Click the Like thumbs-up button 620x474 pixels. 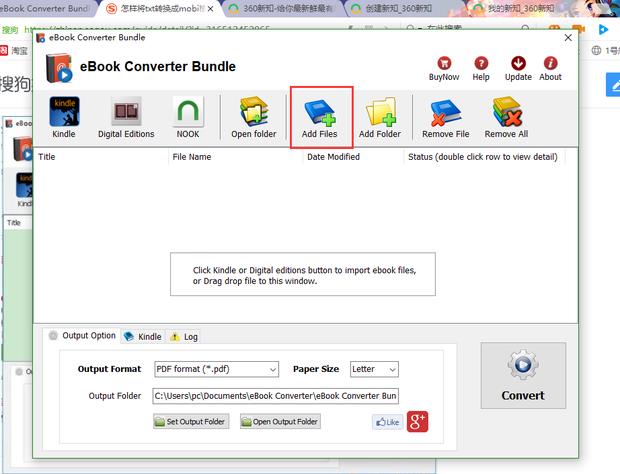[x=388, y=422]
